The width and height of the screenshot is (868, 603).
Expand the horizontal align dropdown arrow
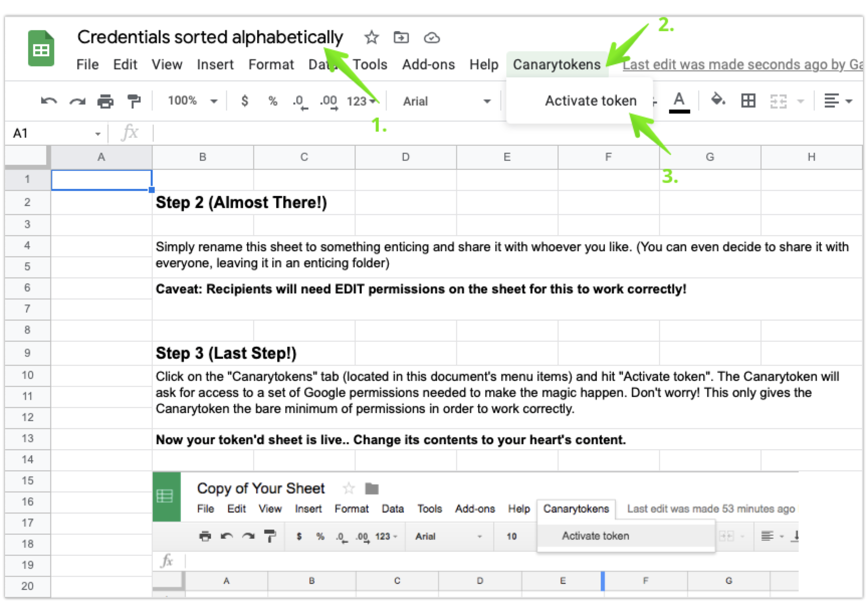point(849,101)
